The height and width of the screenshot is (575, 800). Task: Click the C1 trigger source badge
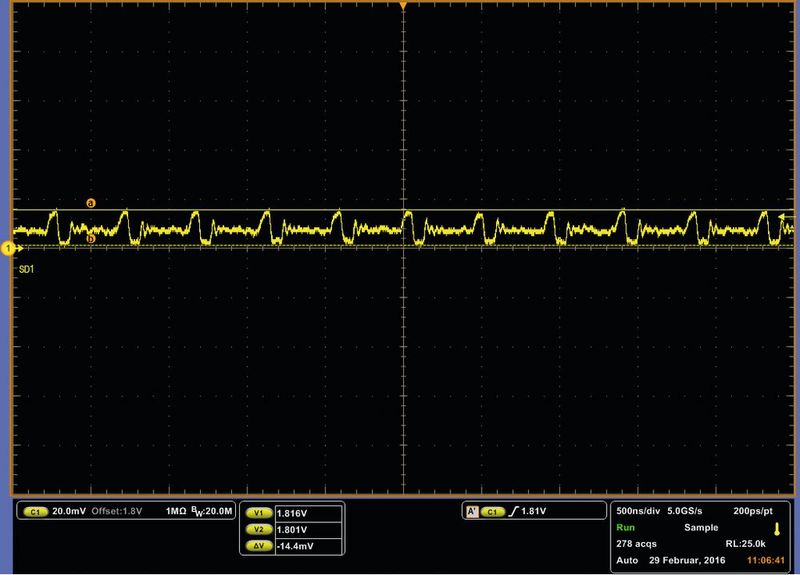coord(492,511)
